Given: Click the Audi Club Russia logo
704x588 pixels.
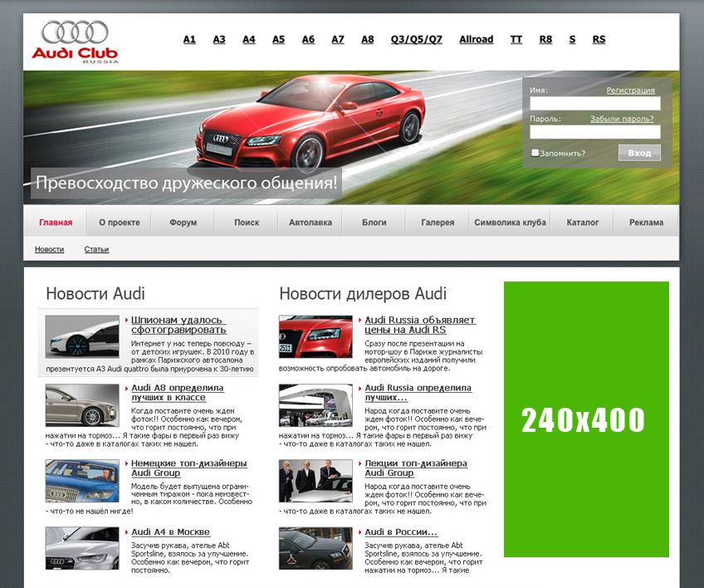Looking at the screenshot, I should 75,42.
